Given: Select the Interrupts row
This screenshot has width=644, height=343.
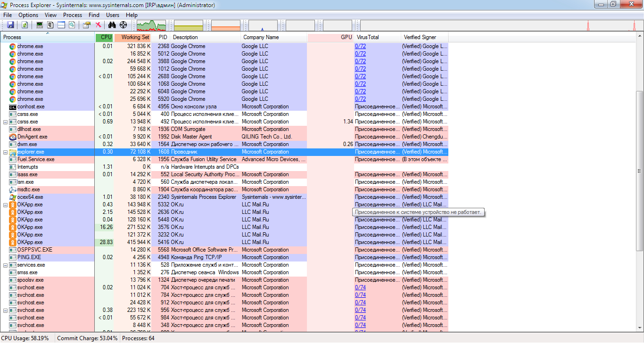Looking at the screenshot, I should click(x=224, y=167).
